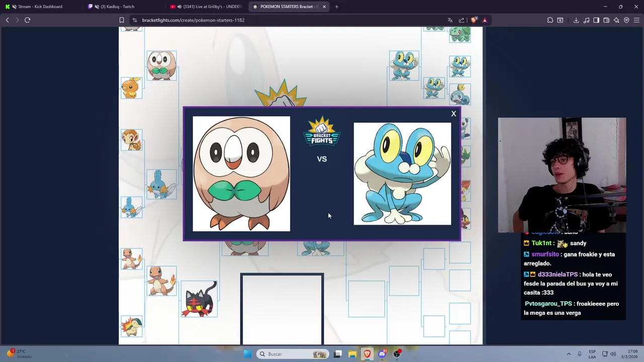Switch to Live at Grillby's tab
Screen dimensions: 644x362
click(x=207, y=7)
